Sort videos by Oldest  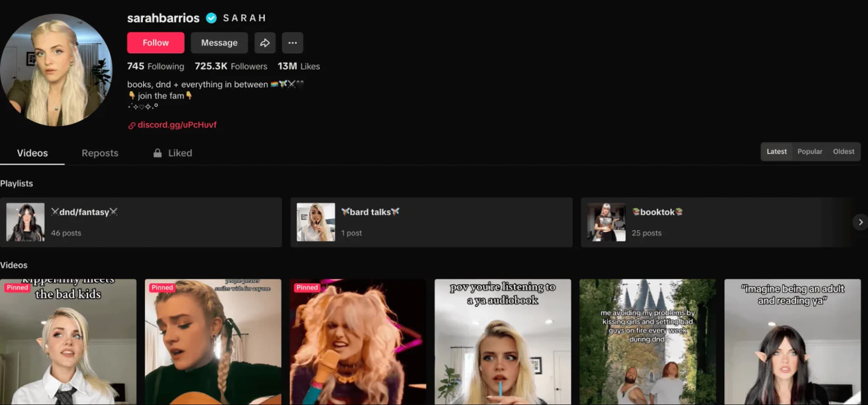844,152
